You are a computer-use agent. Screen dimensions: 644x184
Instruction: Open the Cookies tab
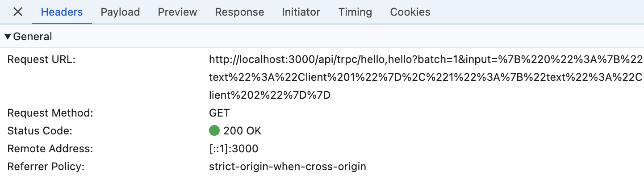pyautogui.click(x=410, y=12)
